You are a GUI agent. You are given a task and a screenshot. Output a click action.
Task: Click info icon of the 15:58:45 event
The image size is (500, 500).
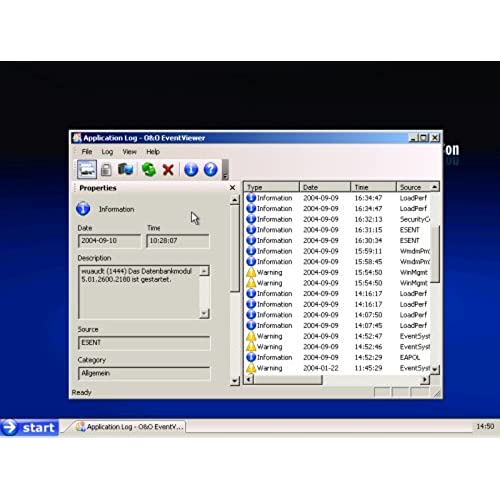pyautogui.click(x=251, y=262)
